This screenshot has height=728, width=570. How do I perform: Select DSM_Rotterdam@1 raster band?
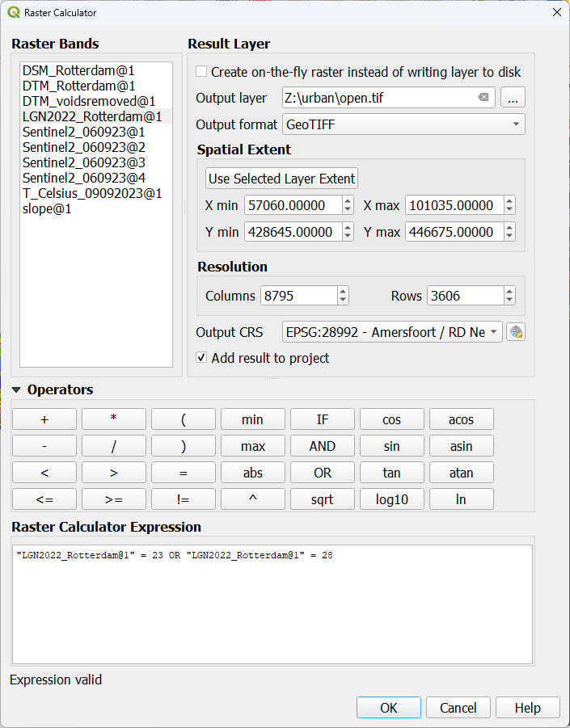pyautogui.click(x=96, y=70)
